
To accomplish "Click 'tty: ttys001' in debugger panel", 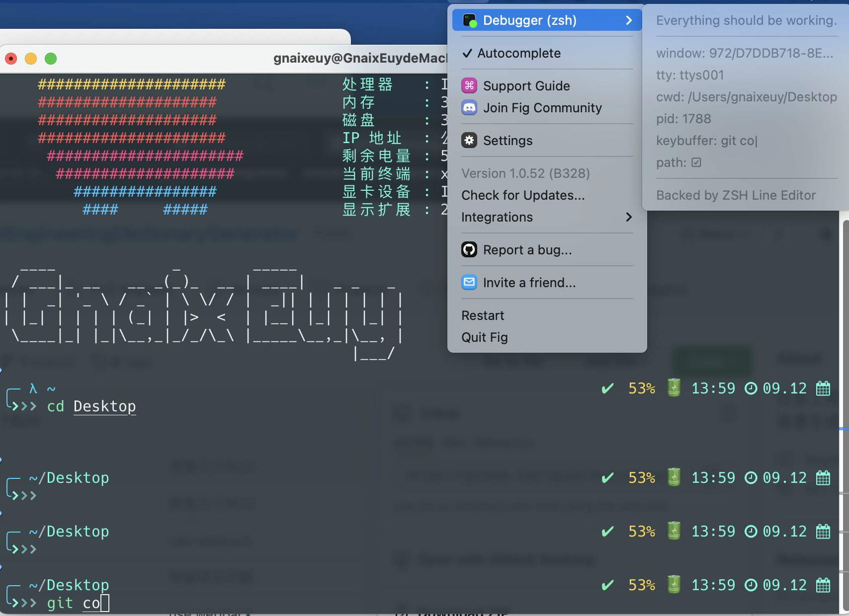I will click(x=690, y=75).
